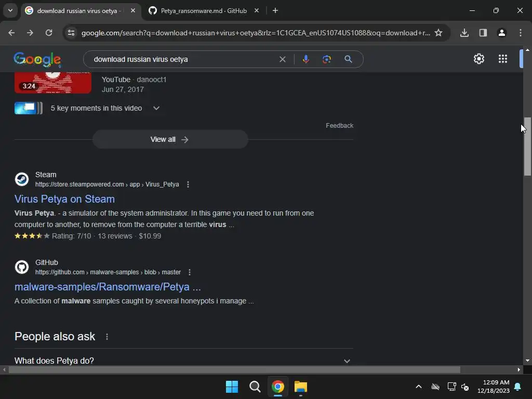
Task: Open the Chrome profile icon
Action: click(502, 33)
